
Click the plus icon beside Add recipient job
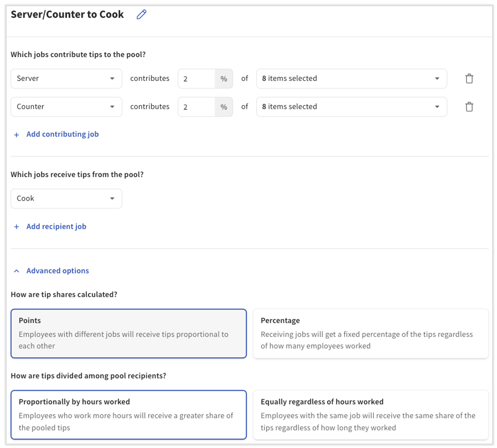click(16, 227)
